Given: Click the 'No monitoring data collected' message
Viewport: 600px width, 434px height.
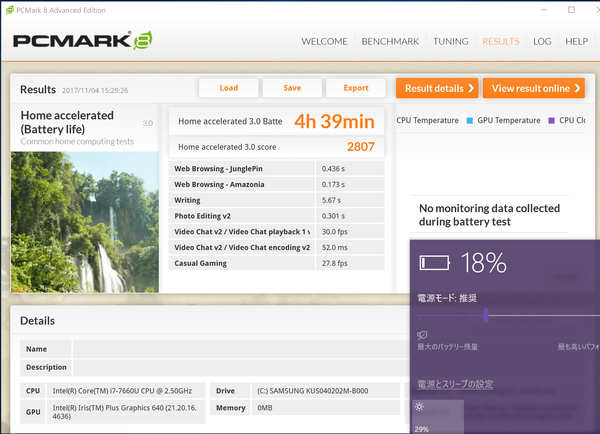Looking at the screenshot, I should [489, 215].
